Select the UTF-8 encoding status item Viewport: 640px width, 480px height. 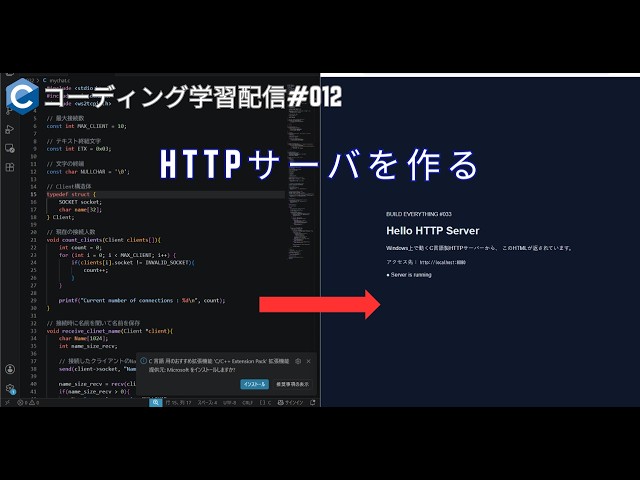click(x=229, y=402)
